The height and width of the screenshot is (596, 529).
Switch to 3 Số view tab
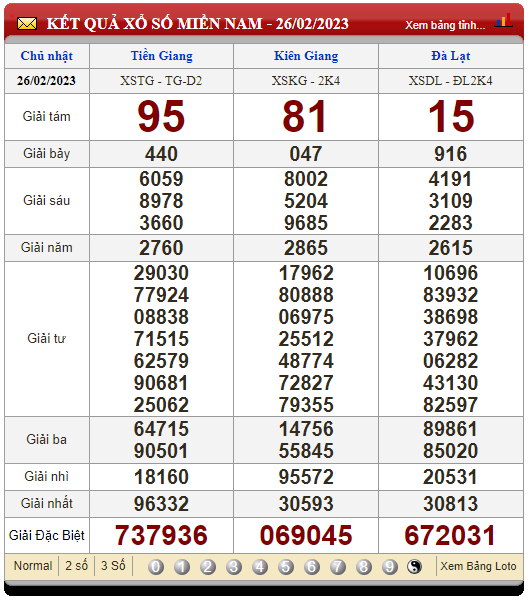tap(113, 566)
